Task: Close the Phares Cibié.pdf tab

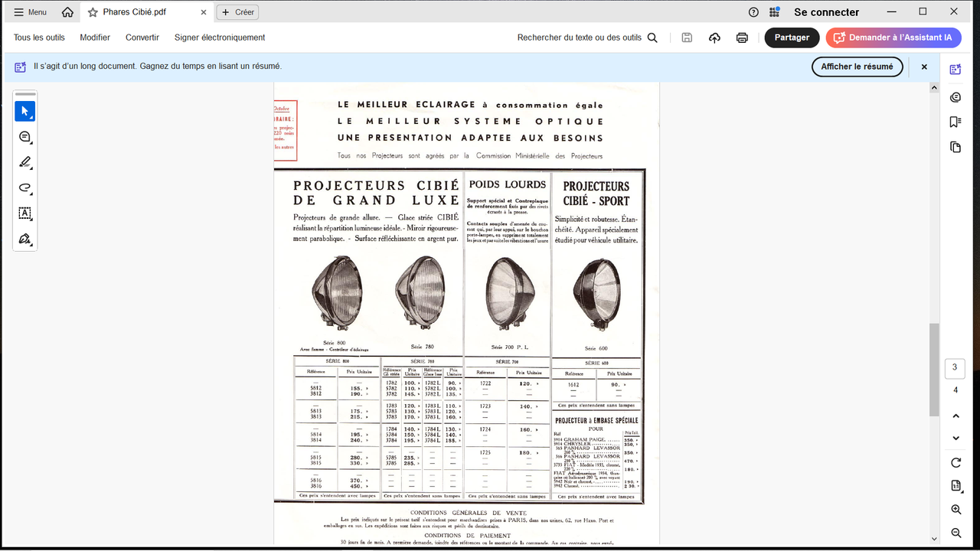Action: coord(203,12)
